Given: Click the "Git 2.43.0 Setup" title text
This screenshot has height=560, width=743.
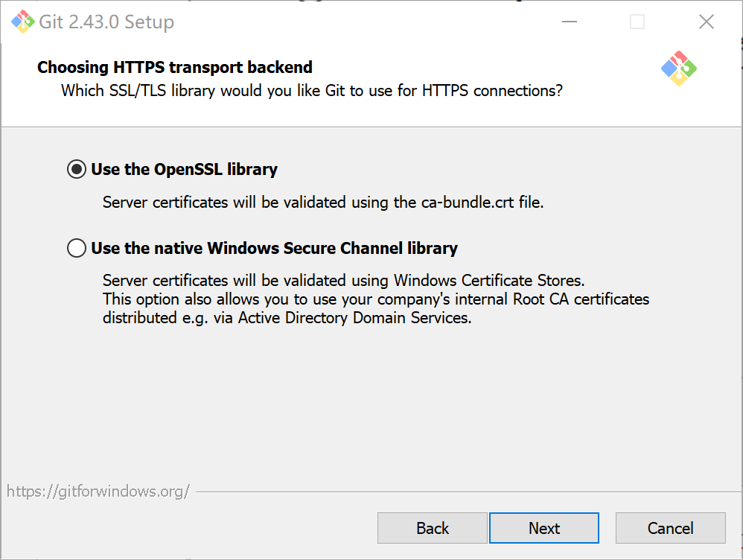Looking at the screenshot, I should pos(106,22).
